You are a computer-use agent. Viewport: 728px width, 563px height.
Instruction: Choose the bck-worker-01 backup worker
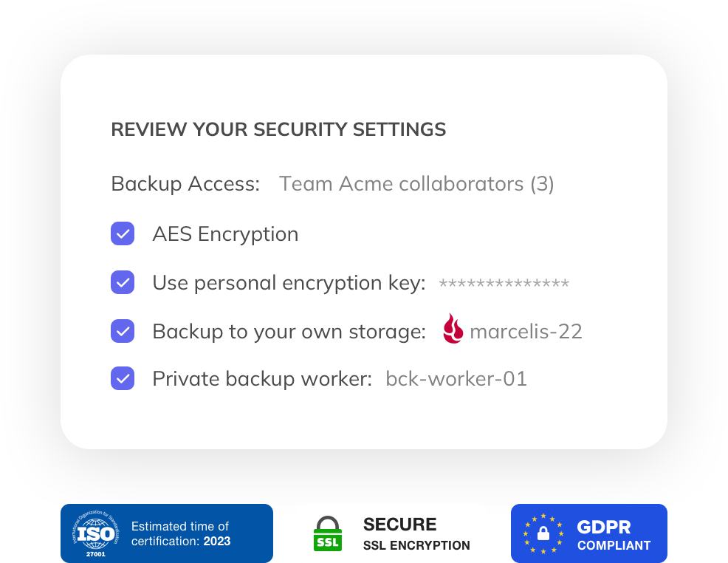click(456, 379)
